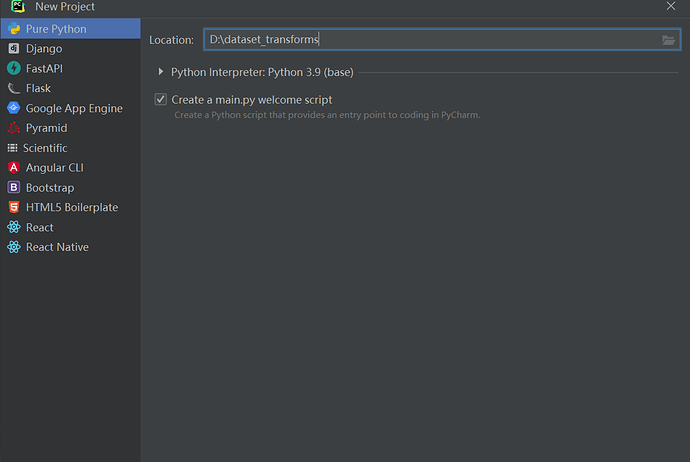Choose the FastAPI lightning icon
690x462 pixels.
[x=14, y=68]
